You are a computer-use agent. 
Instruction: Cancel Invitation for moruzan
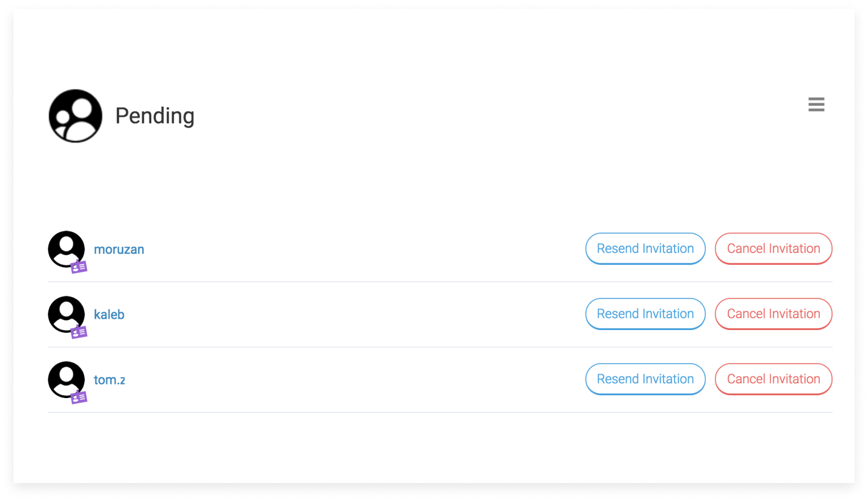point(774,249)
